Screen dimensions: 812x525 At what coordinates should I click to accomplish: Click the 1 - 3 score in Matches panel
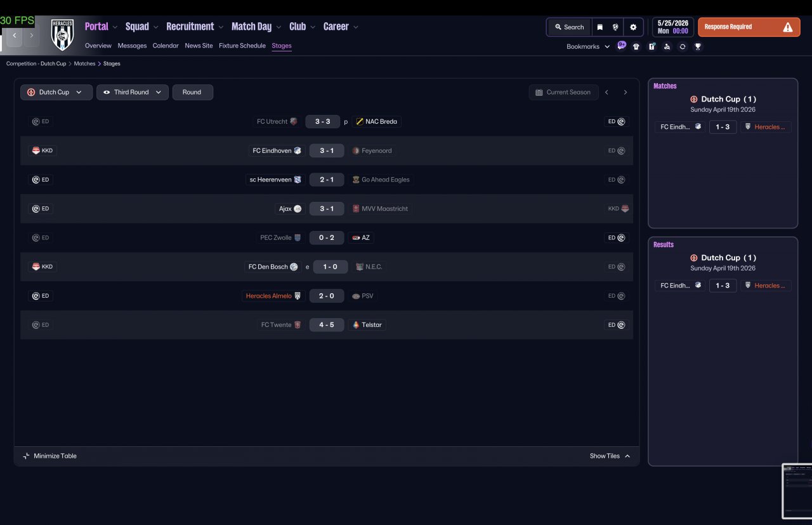point(723,127)
